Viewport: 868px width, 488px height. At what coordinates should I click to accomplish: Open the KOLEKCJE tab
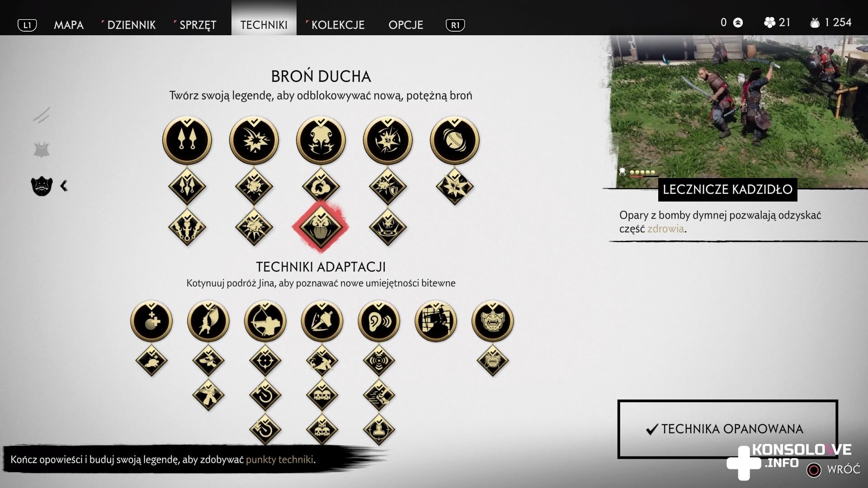point(338,25)
